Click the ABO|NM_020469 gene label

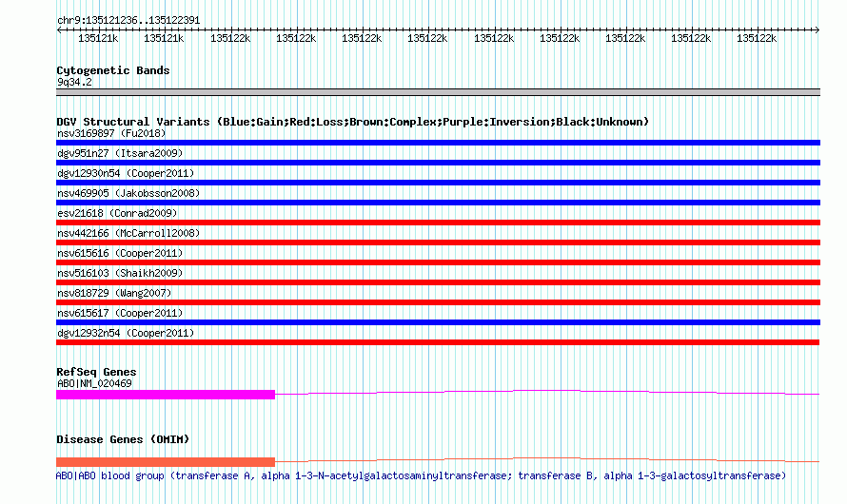point(94,383)
